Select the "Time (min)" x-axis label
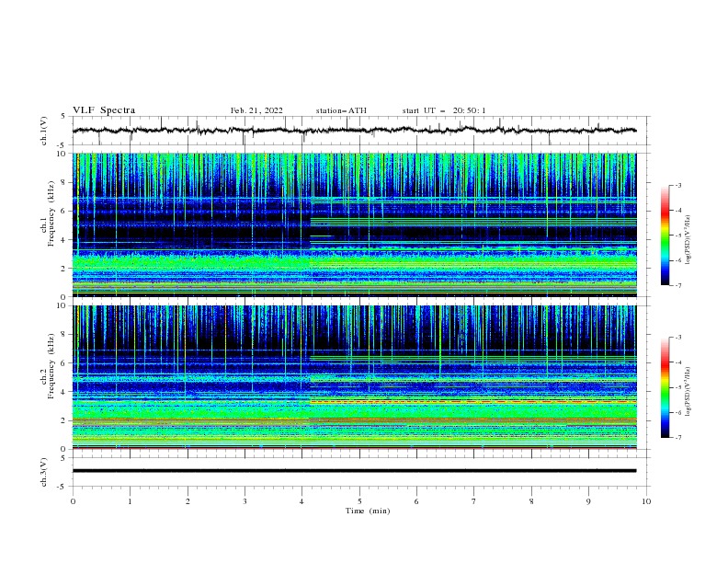Image resolution: width=728 pixels, height=563 pixels. (x=368, y=511)
